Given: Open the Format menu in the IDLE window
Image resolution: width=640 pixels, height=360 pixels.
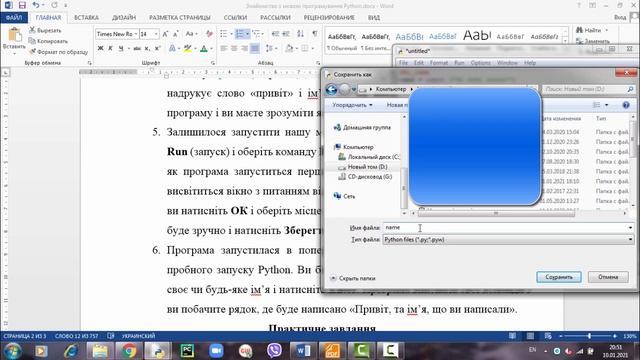Looking at the screenshot, I should [x=439, y=63].
